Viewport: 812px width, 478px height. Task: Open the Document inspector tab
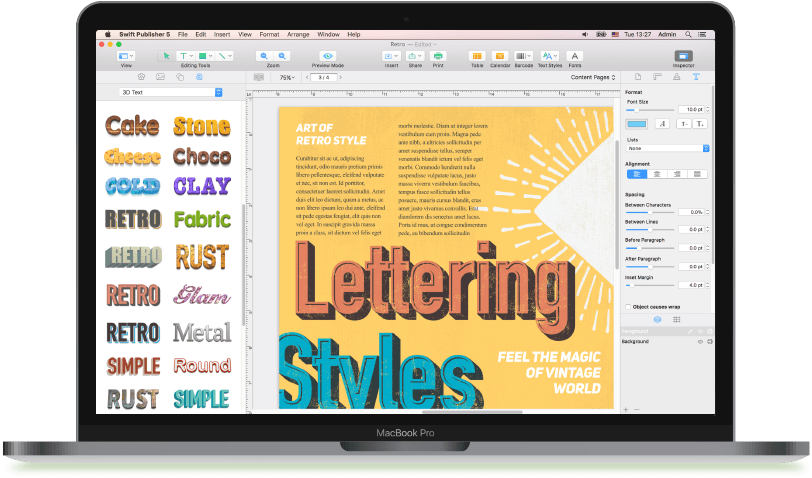[638, 77]
